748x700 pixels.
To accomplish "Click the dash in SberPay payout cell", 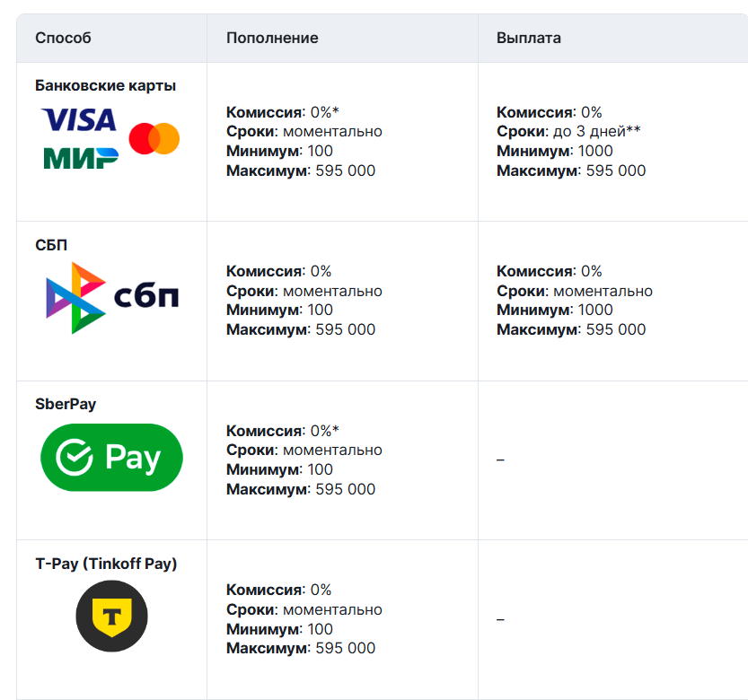I will point(500,460).
